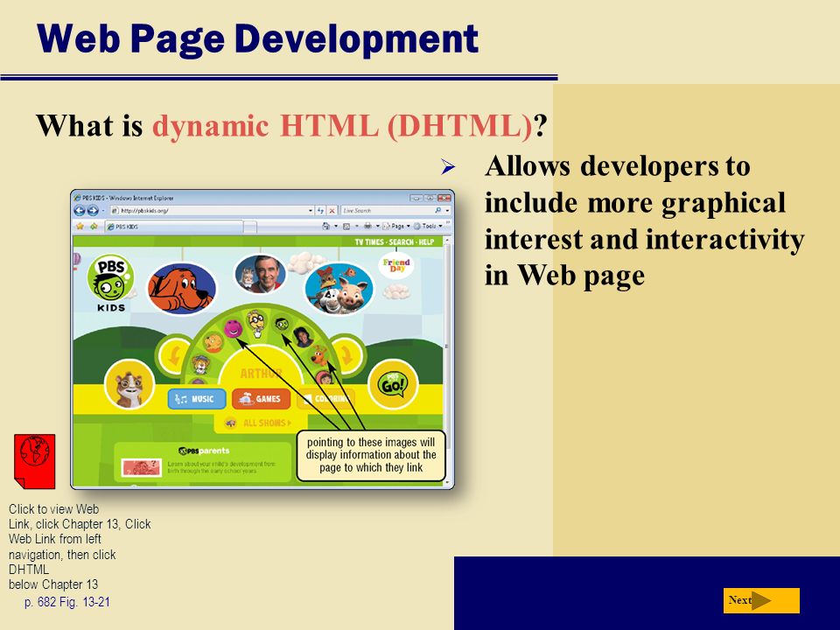Click the farm animals bubble image
Screen dimensions: 840x630
339,288
